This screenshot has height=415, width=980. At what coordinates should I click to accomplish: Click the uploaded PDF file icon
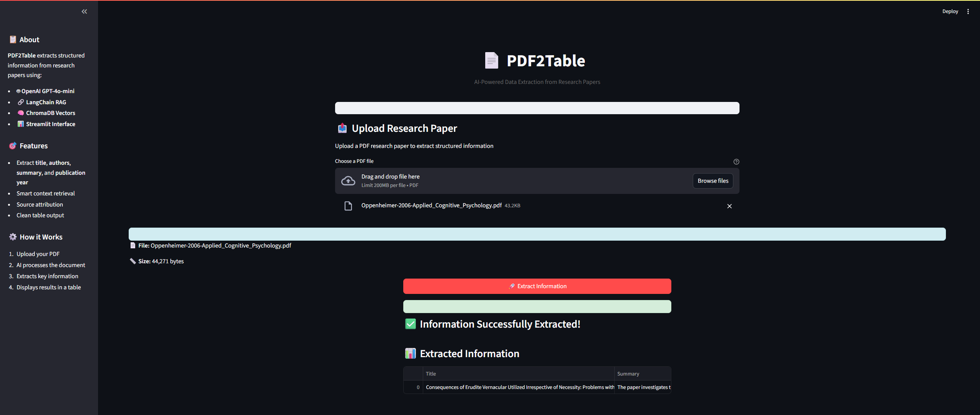coord(348,206)
